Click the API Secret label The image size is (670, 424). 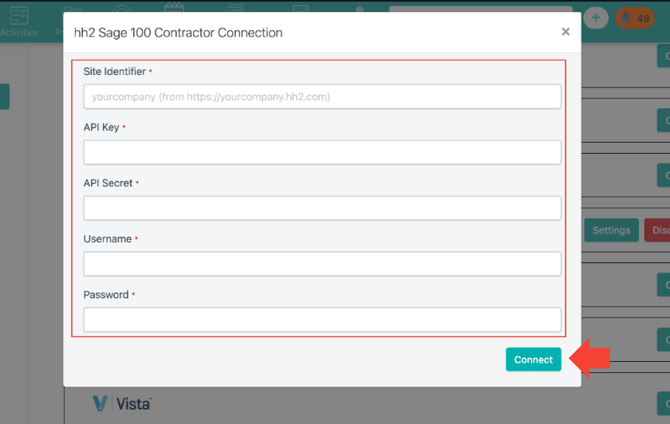[108, 183]
